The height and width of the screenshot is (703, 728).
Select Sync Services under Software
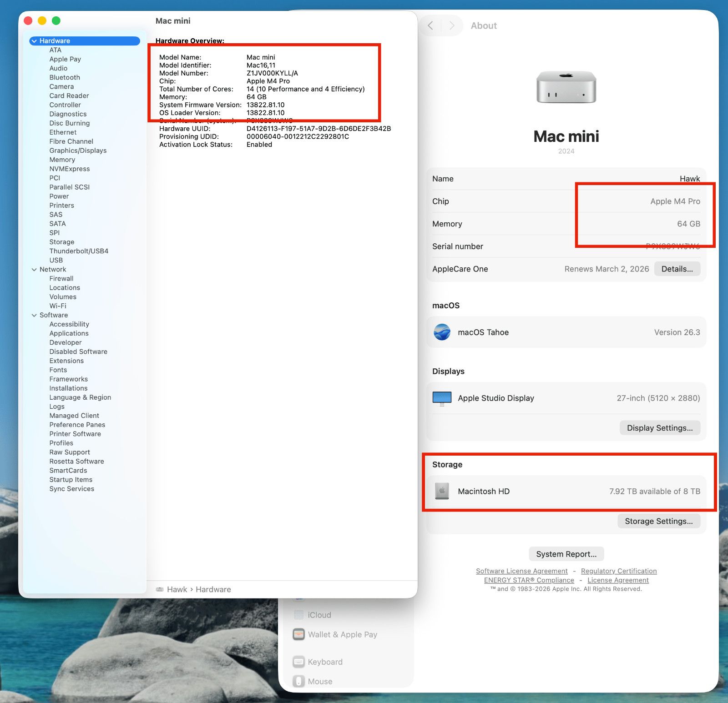[72, 489]
